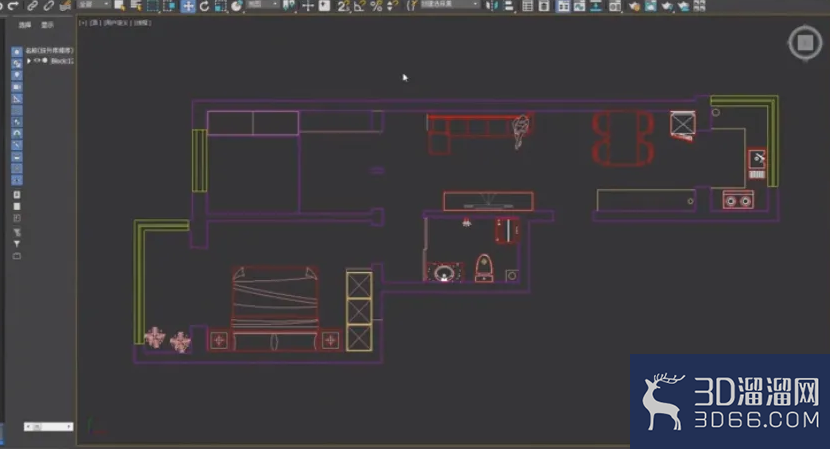Toggle the Scene Explorer

pos(527,6)
